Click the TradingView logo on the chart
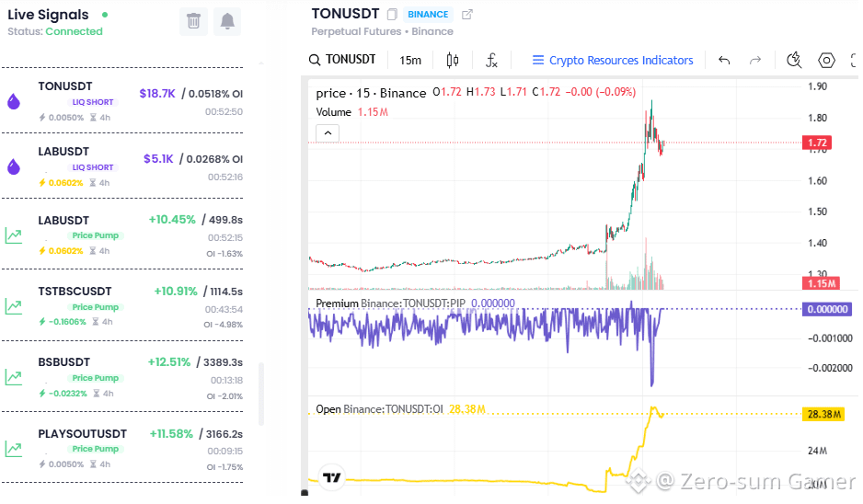Screen dimensions: 863x504 click(x=331, y=477)
